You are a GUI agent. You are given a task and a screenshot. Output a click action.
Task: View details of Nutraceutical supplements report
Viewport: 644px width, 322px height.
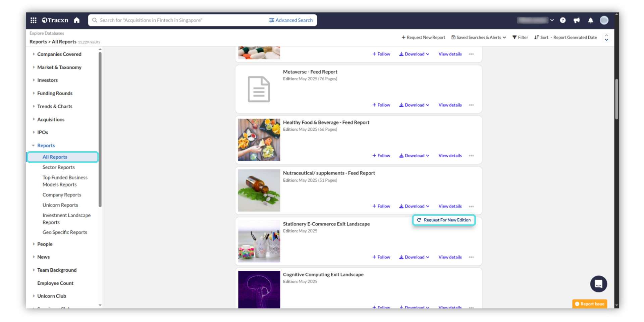(x=450, y=206)
